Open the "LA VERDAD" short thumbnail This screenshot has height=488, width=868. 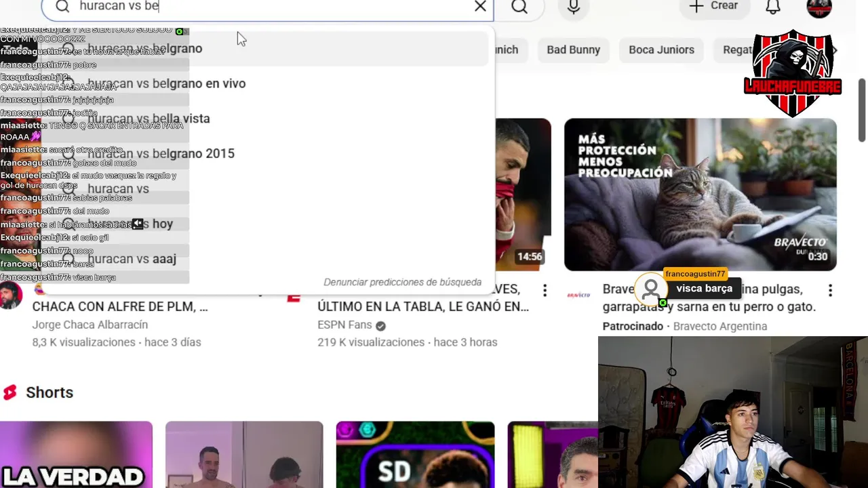76,455
